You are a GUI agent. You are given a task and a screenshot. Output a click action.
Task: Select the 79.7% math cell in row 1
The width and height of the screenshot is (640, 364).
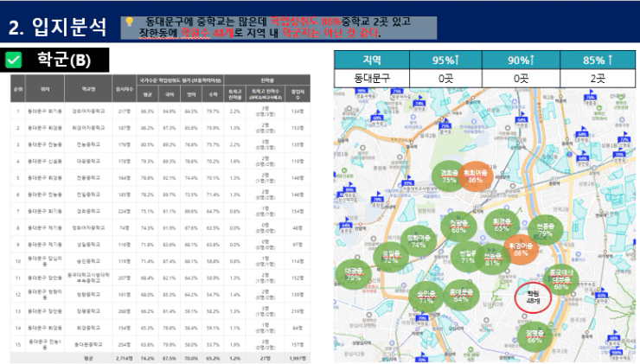click(213, 111)
